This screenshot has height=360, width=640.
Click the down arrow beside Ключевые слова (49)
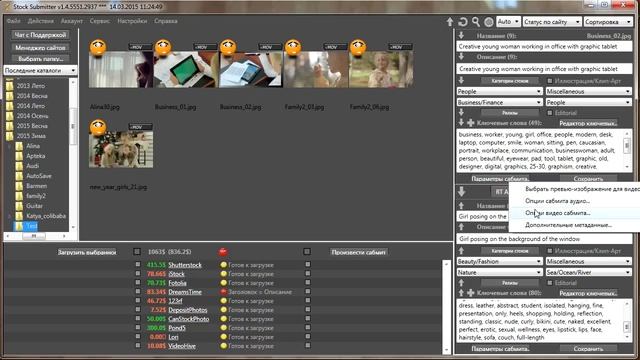coord(461,122)
